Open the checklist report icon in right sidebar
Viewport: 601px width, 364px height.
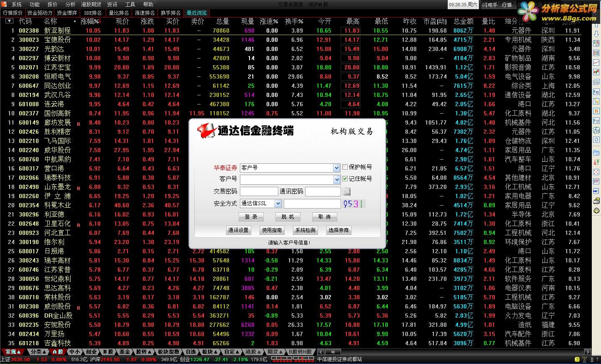click(x=596, y=43)
